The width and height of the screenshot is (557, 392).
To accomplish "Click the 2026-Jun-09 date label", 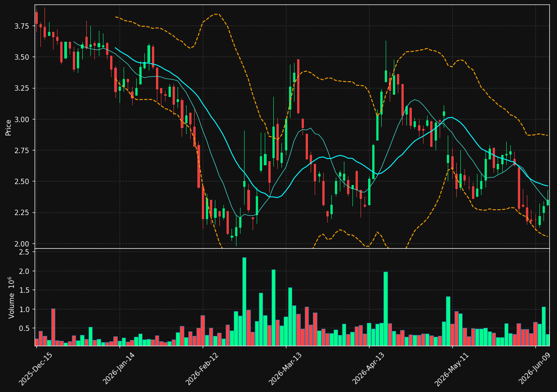I will point(535,369).
